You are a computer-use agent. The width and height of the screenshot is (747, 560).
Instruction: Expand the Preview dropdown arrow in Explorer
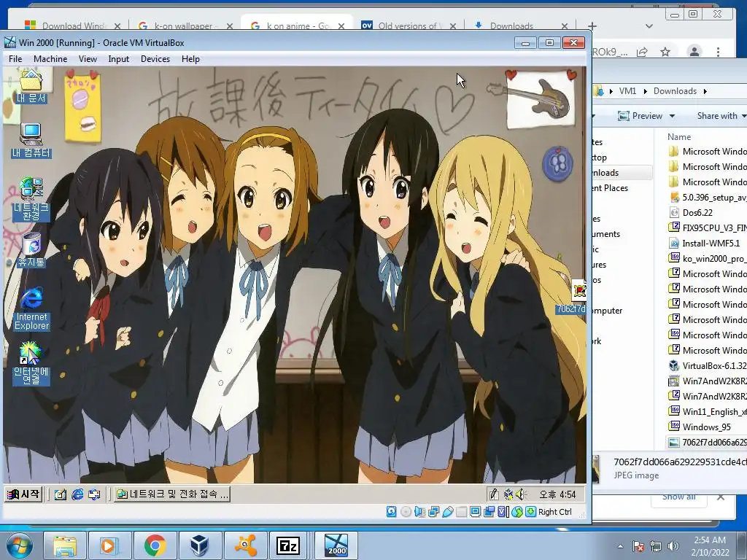pyautogui.click(x=672, y=116)
